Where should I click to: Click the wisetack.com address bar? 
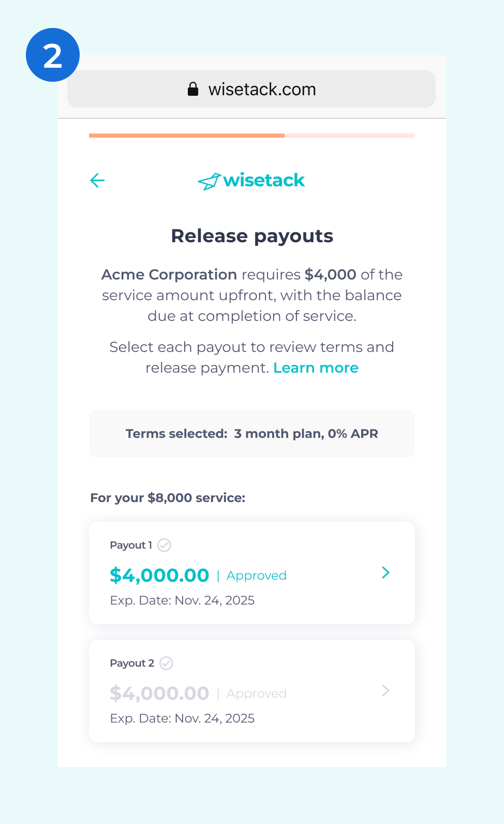point(251,89)
